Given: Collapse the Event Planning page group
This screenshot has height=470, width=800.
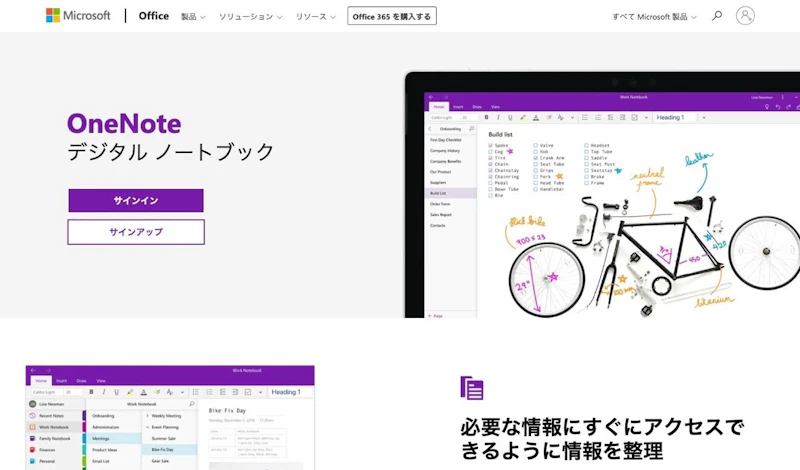Looking at the screenshot, I should point(147,427).
